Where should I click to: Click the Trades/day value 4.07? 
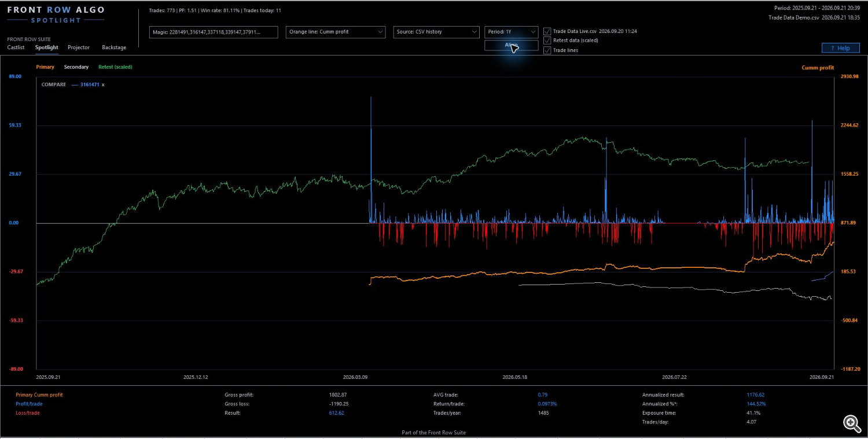pyautogui.click(x=751, y=422)
